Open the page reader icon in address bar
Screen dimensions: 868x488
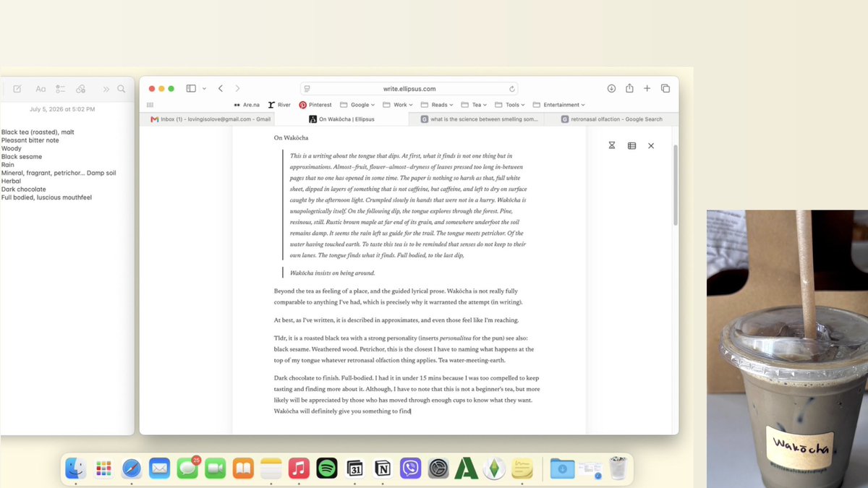pos(307,89)
